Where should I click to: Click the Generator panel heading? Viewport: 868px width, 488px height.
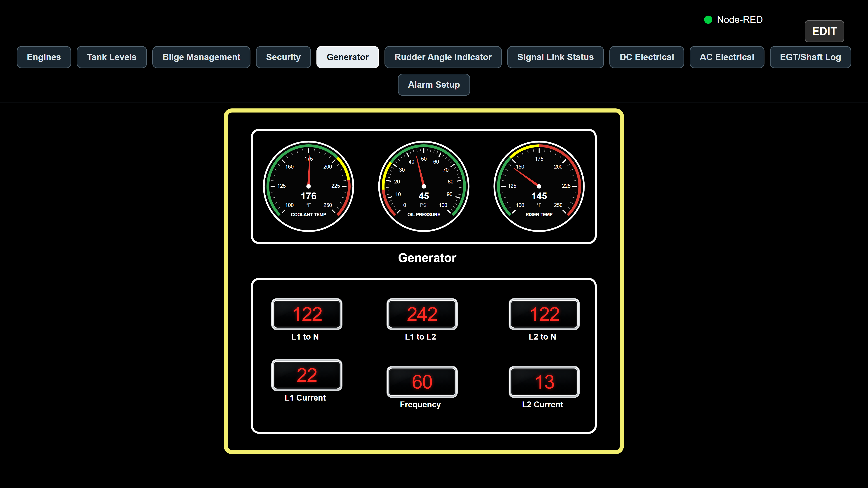[x=427, y=258]
